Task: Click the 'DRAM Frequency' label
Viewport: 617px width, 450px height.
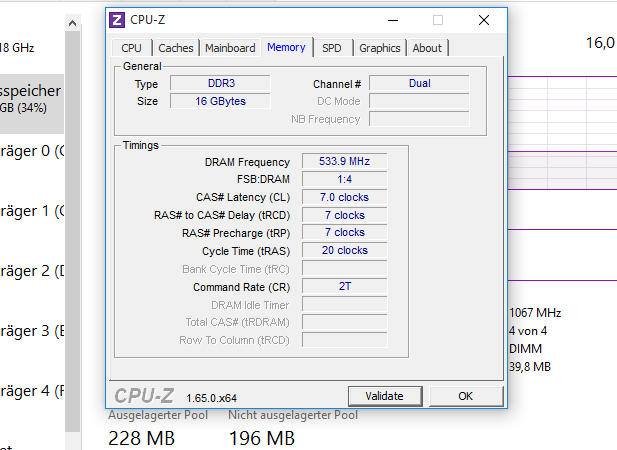Action: (x=247, y=162)
